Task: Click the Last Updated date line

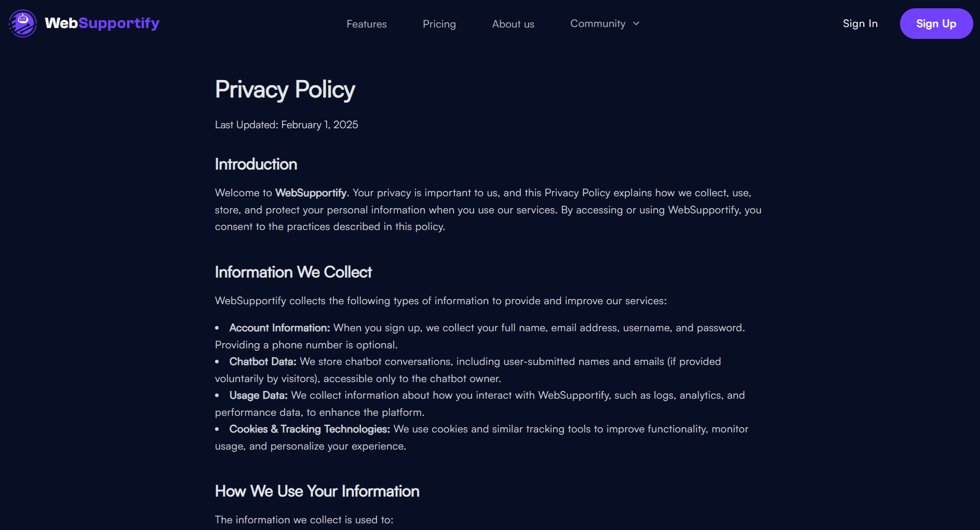Action: click(286, 125)
